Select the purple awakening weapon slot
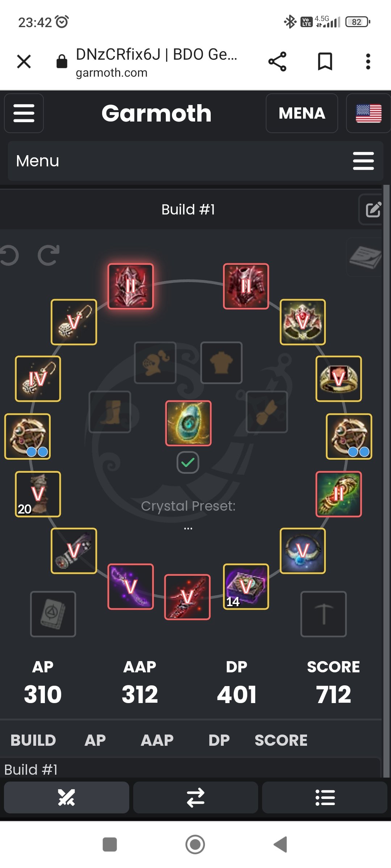391x868 pixels. [131, 587]
